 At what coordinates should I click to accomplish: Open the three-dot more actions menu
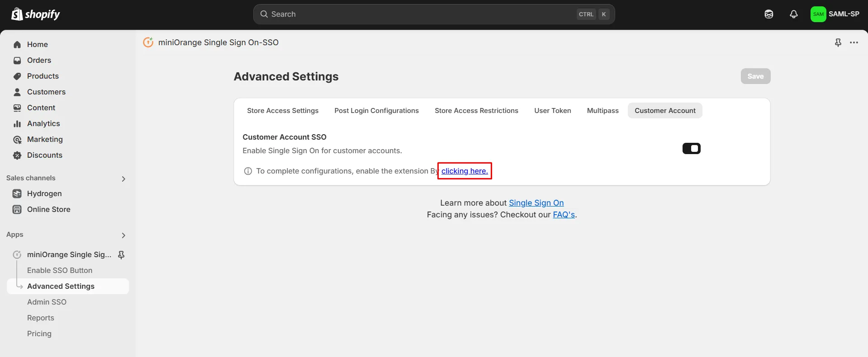coord(854,42)
